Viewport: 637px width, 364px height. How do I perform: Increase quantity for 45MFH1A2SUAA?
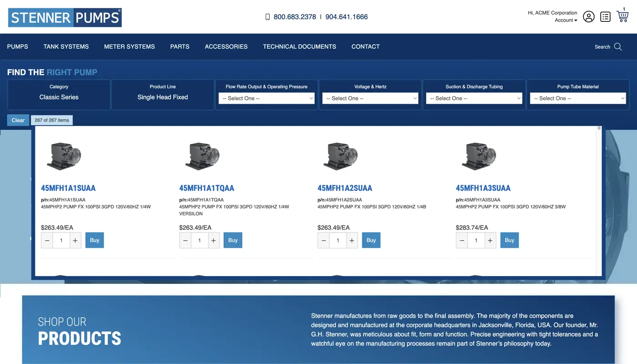pyautogui.click(x=352, y=240)
